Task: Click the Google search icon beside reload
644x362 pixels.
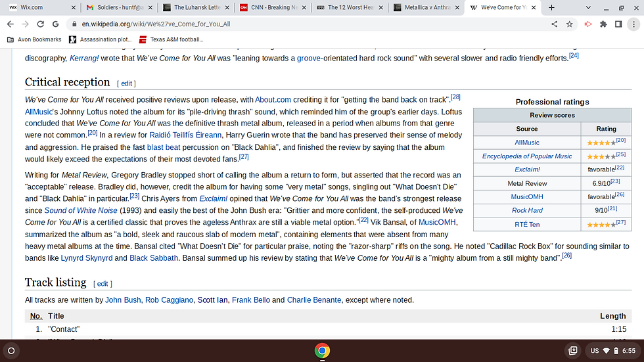Action: 55,24
